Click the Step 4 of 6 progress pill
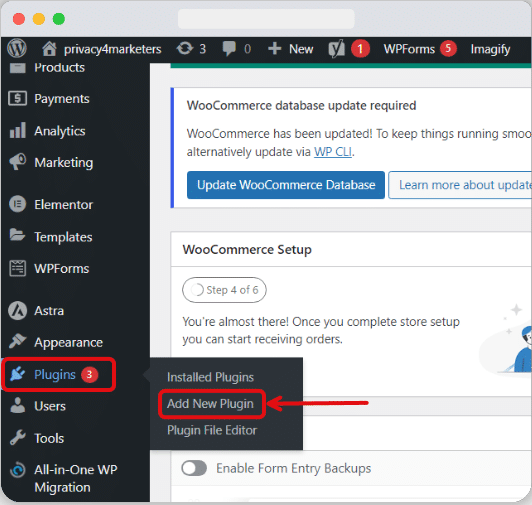Screen dimensions: 532x505 pos(224,290)
